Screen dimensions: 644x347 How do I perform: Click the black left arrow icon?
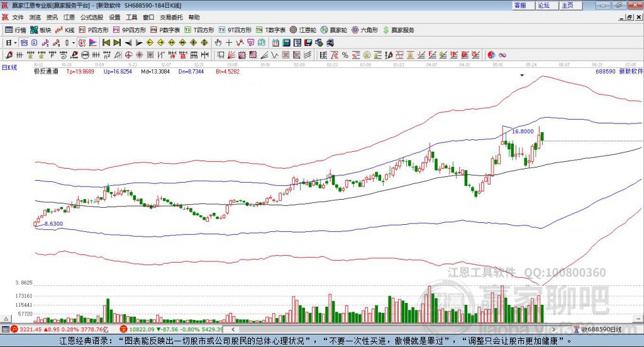coord(128,43)
